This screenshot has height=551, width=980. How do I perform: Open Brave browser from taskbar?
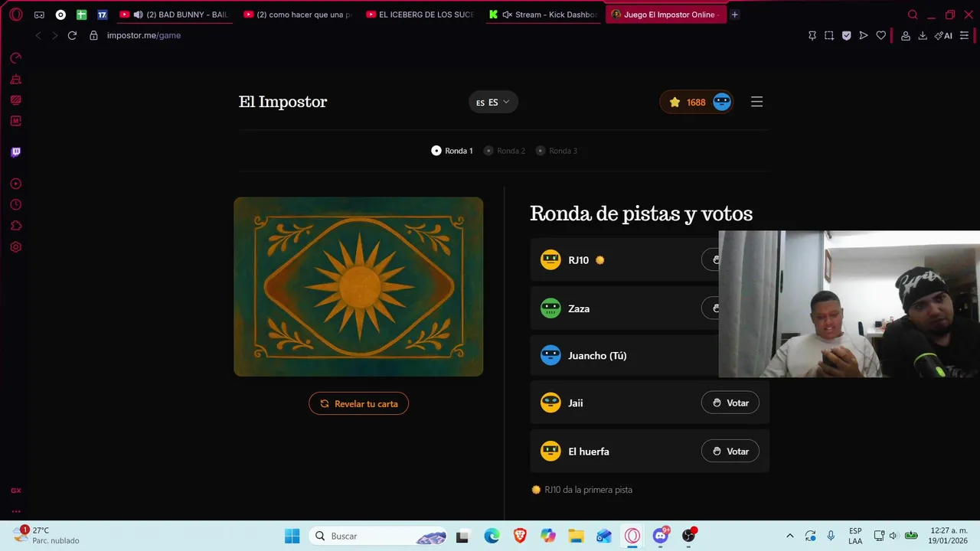click(520, 536)
